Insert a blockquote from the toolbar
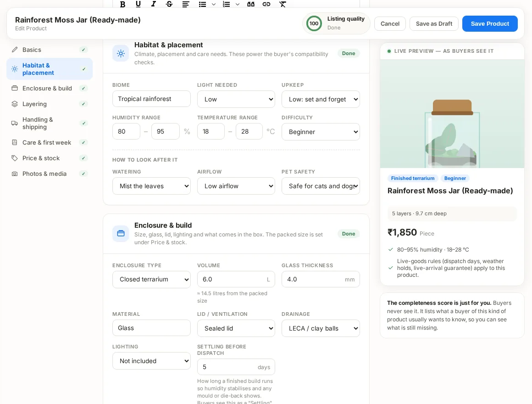The image size is (532, 404). click(x=251, y=4)
